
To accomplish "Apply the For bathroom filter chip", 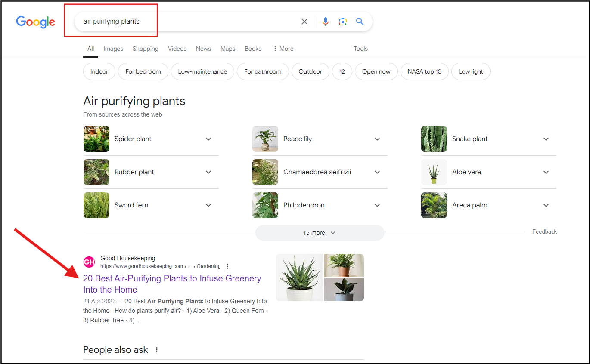I will 263,71.
